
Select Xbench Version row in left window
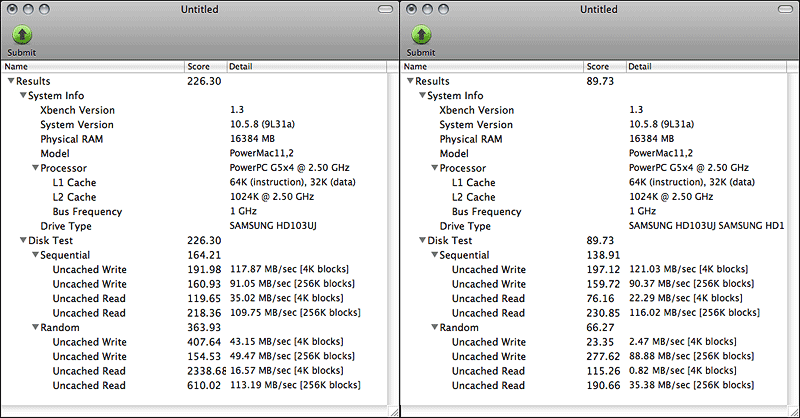77,110
